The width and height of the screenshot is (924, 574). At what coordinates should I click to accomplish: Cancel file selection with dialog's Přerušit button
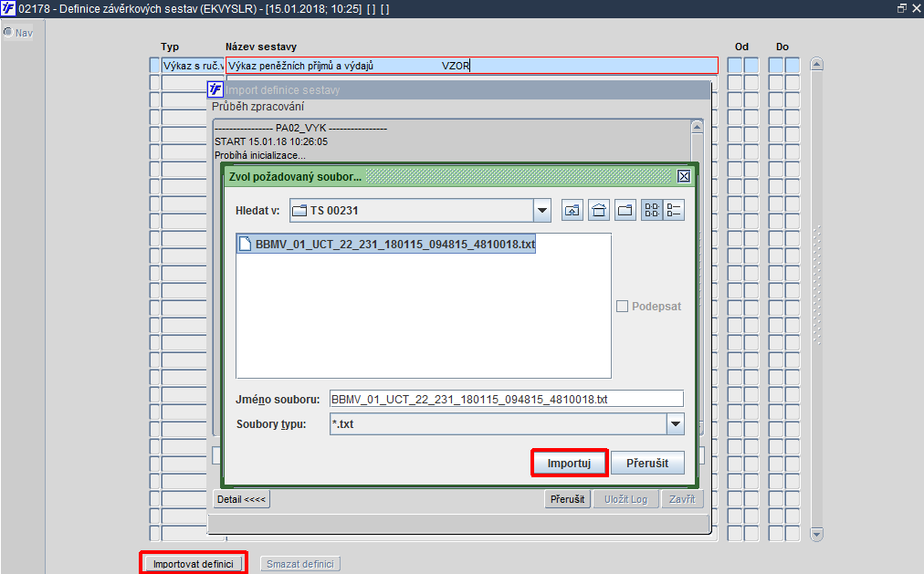647,463
